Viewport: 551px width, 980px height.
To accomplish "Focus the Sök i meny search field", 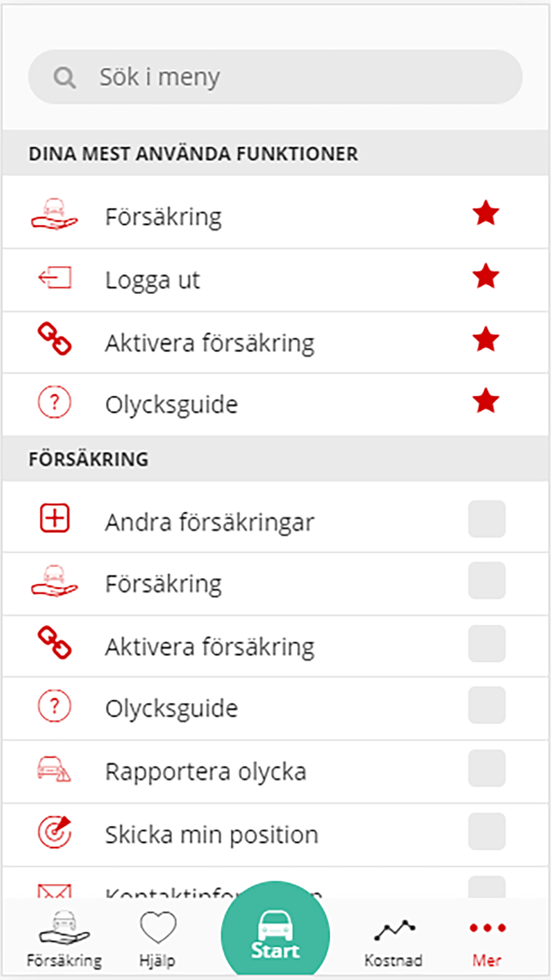I will (x=275, y=77).
